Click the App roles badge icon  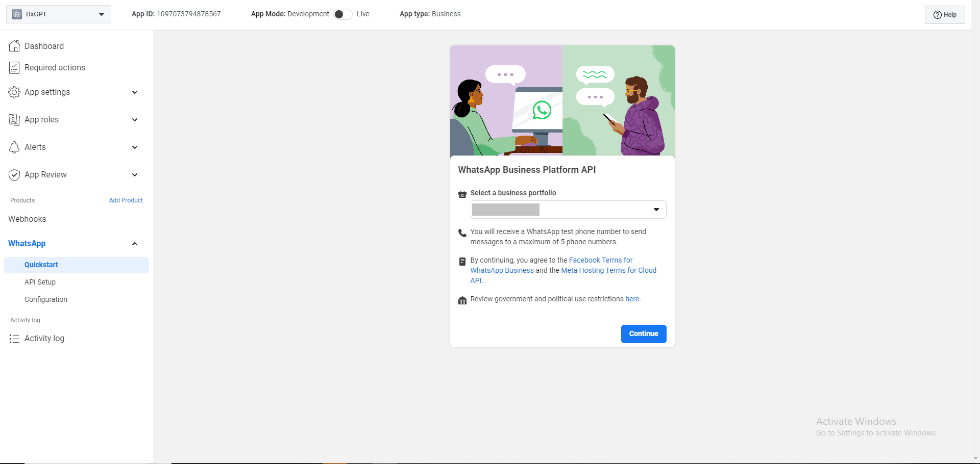coord(14,120)
